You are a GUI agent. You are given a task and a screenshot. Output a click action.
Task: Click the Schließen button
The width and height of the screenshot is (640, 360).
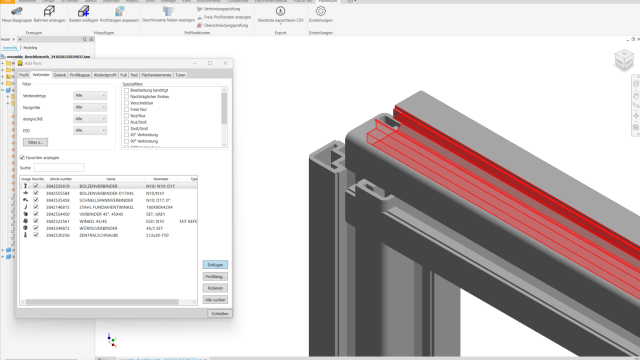[x=220, y=313]
